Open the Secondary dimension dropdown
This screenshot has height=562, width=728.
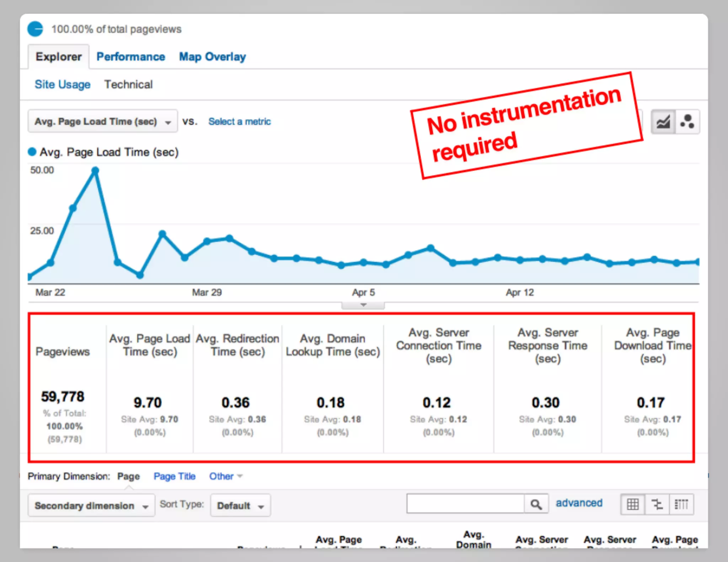[x=91, y=506]
